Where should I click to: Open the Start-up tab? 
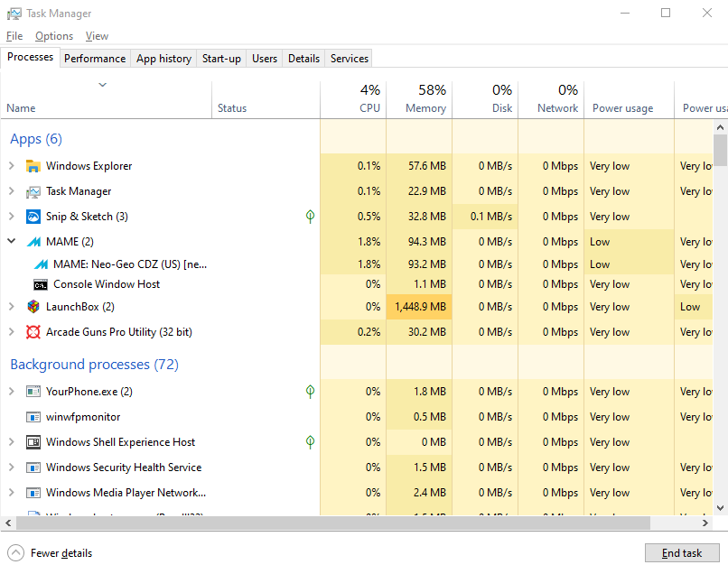click(x=221, y=59)
